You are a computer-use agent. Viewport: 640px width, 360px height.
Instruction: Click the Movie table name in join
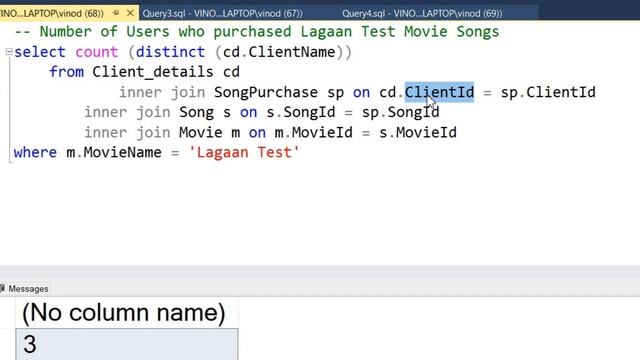201,133
